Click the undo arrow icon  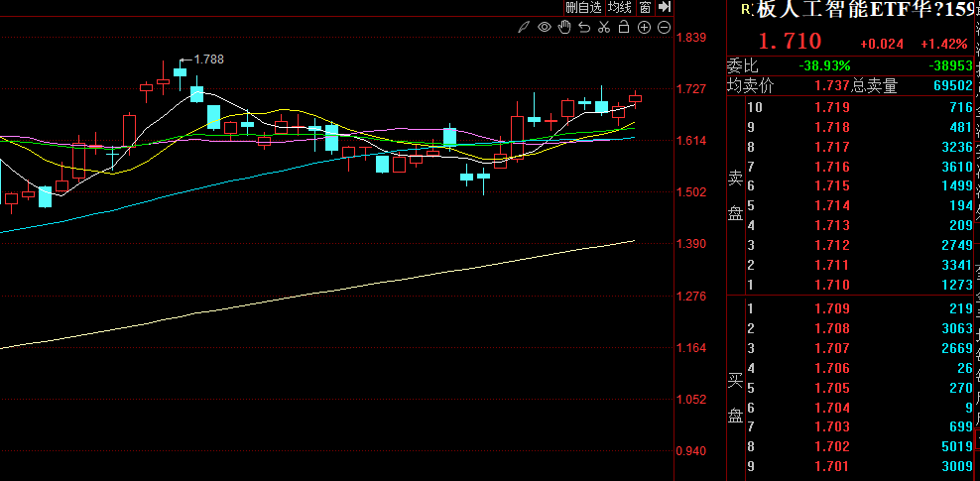(x=583, y=27)
